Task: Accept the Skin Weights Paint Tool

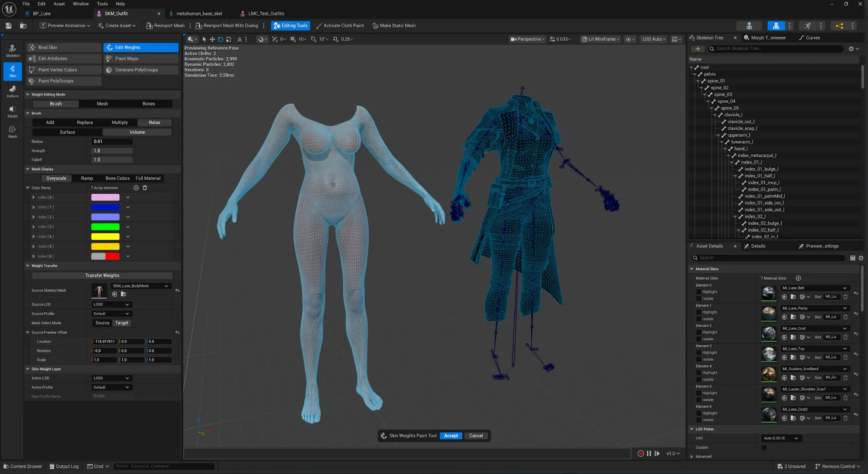Action: (451, 436)
